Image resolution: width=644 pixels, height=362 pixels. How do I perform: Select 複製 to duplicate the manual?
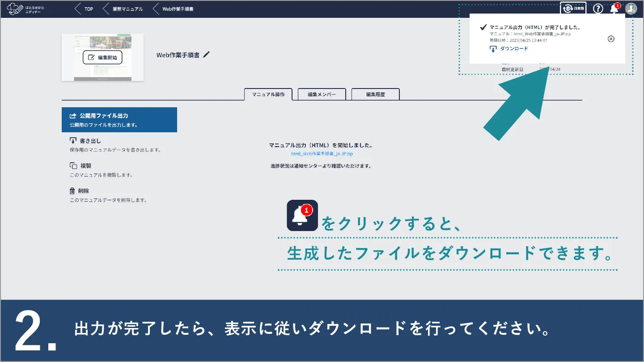pos(85,166)
